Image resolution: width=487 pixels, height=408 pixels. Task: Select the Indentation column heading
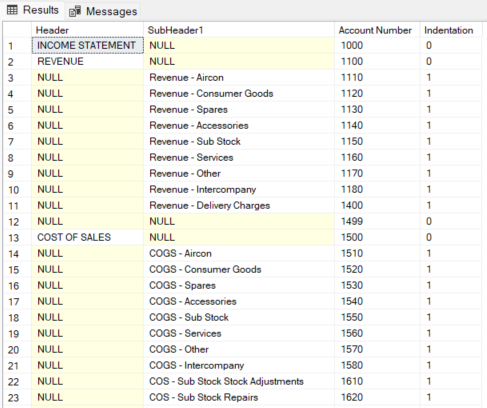[451, 30]
